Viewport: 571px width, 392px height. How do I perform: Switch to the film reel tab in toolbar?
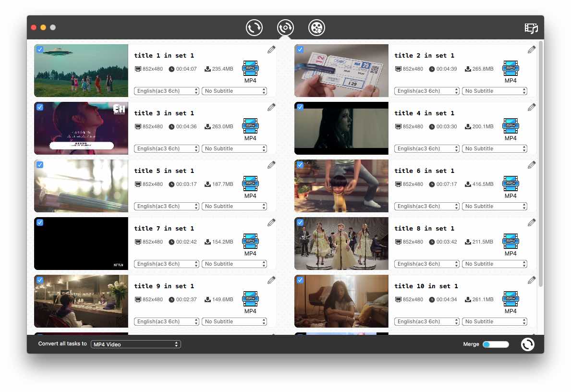pyautogui.click(x=316, y=28)
